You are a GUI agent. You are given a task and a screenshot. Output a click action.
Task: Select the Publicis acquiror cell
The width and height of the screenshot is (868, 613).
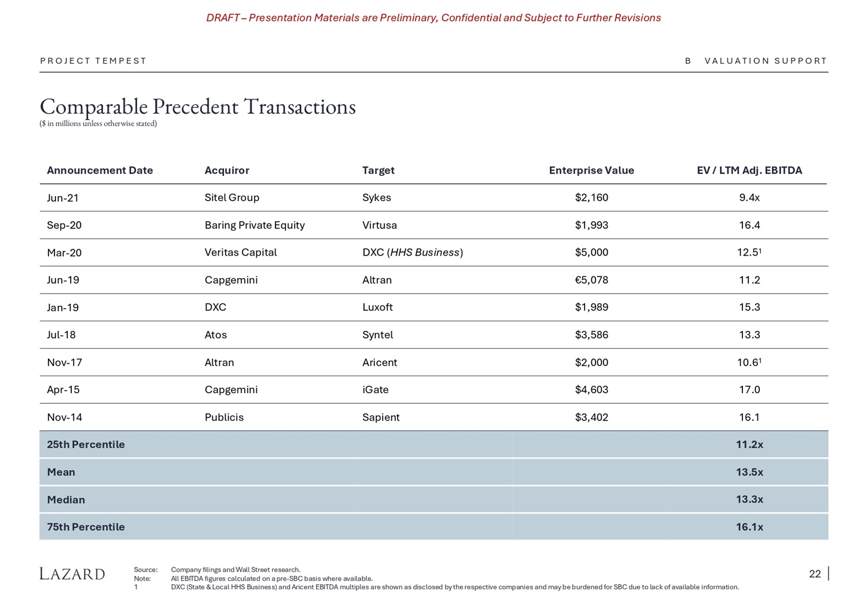[x=224, y=418]
